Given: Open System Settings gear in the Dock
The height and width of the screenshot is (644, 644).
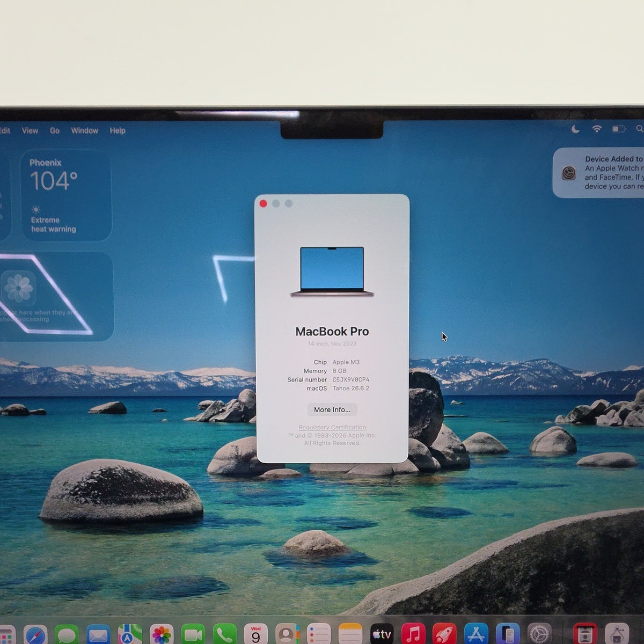Looking at the screenshot, I should (x=539, y=635).
